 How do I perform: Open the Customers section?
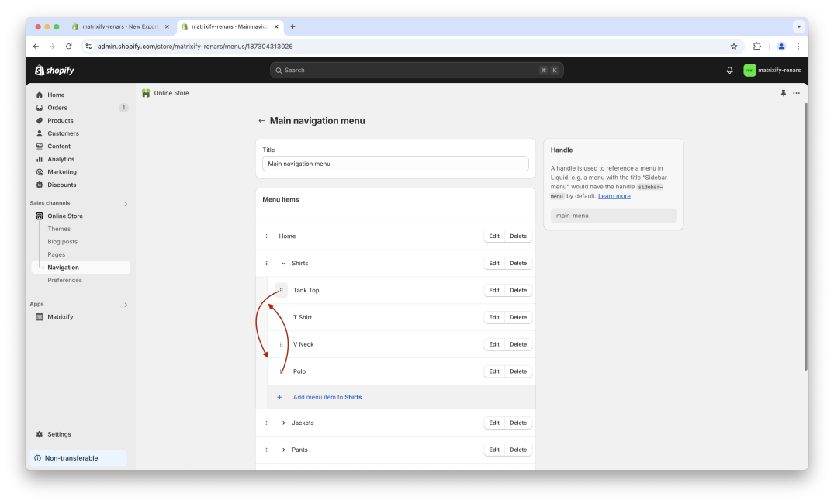[62, 133]
